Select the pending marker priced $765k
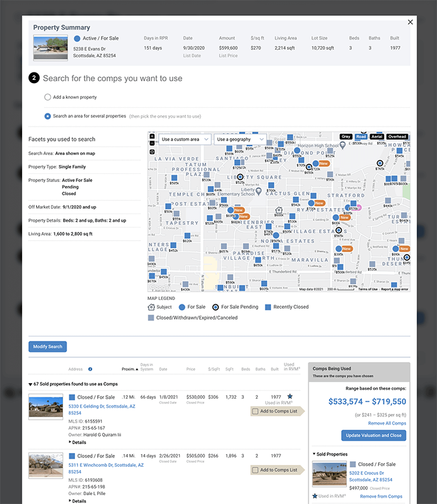The width and height of the screenshot is (437, 504). click(380, 163)
